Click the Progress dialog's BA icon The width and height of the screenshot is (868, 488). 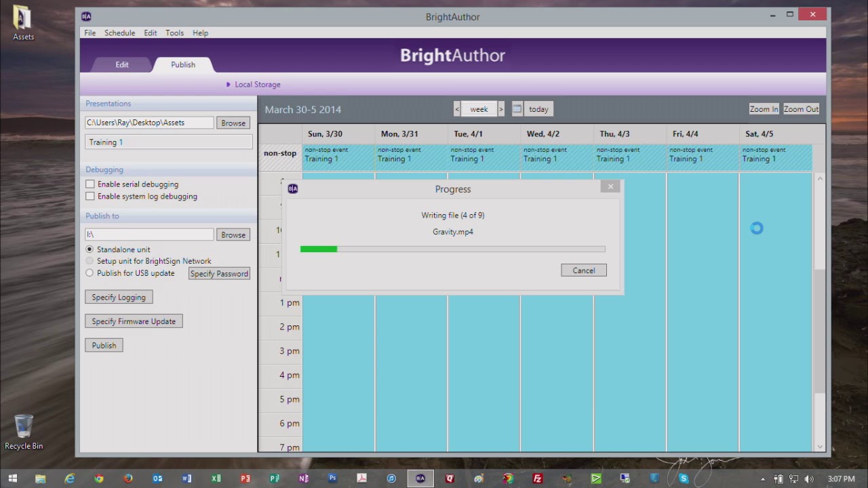[x=293, y=188]
